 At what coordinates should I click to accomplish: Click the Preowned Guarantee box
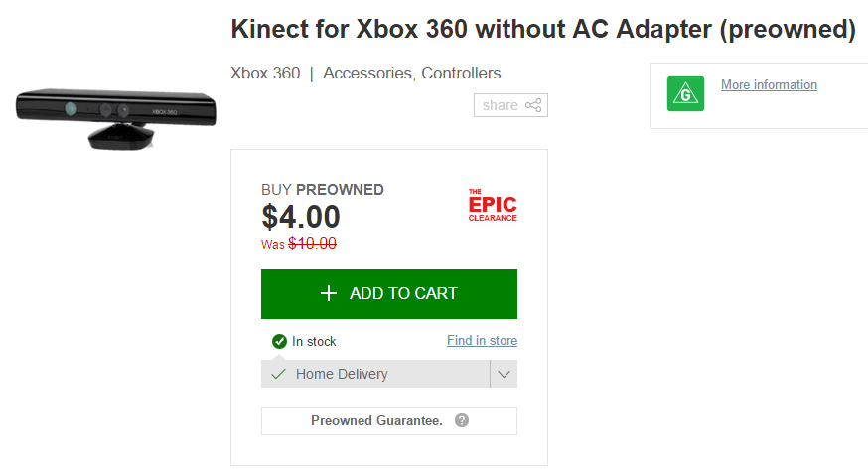[389, 421]
